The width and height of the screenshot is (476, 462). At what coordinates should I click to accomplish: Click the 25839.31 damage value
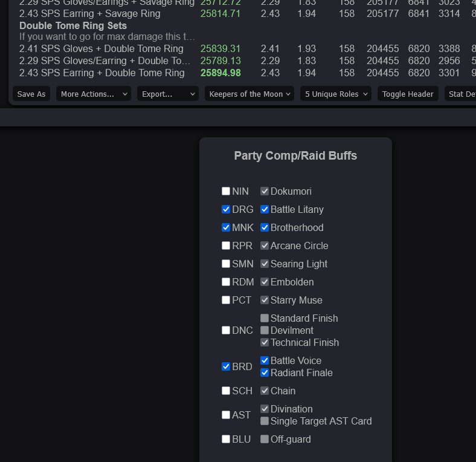click(220, 48)
